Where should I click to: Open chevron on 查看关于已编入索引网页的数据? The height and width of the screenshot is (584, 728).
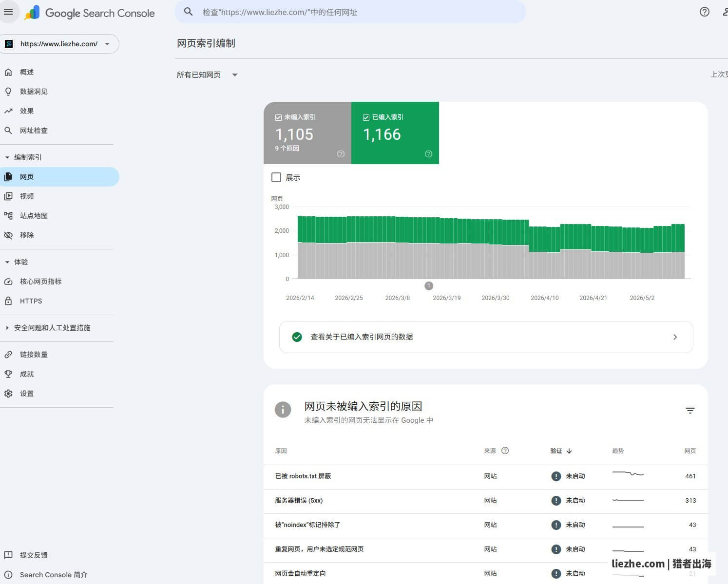click(675, 337)
